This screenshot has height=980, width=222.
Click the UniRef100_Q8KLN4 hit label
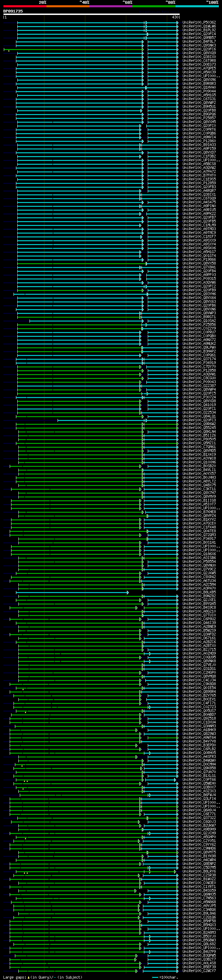(199, 431)
